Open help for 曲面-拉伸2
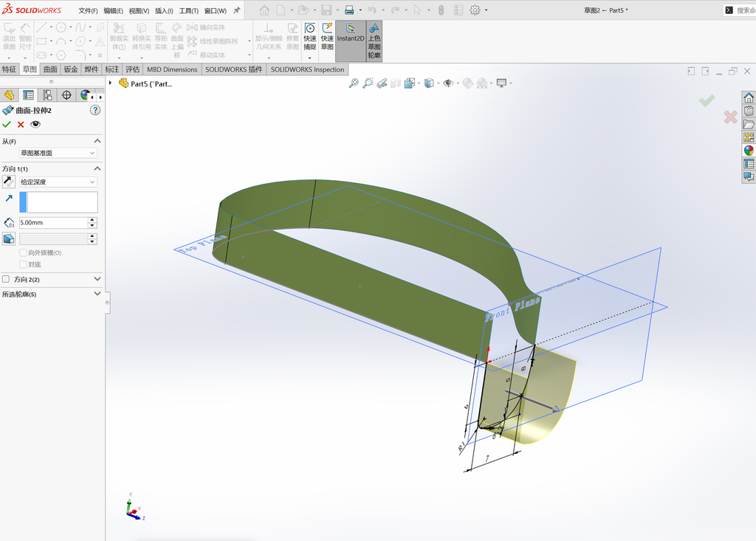The image size is (756, 541). pyautogui.click(x=95, y=111)
